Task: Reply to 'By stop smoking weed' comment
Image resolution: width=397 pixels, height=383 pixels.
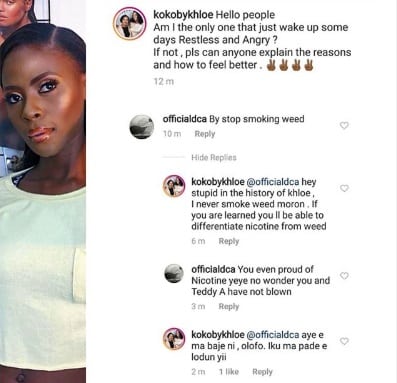Action: 205,134
